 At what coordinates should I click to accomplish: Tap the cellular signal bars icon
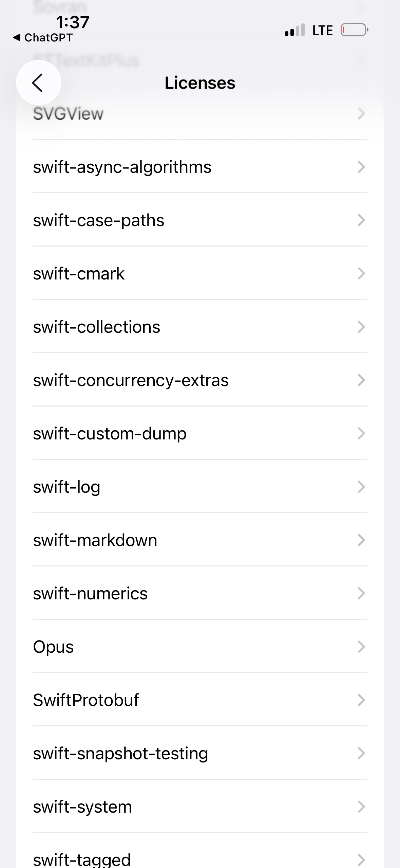(x=295, y=30)
